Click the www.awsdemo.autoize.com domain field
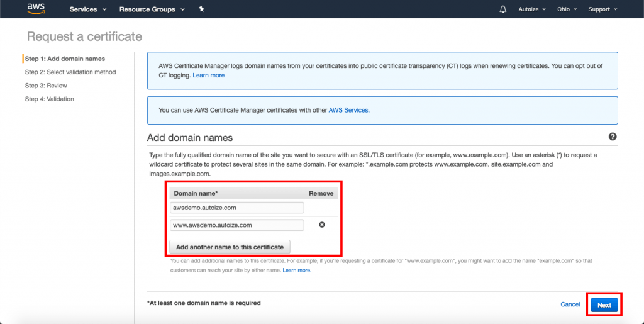Viewport: 644px width, 324px height. [237, 225]
